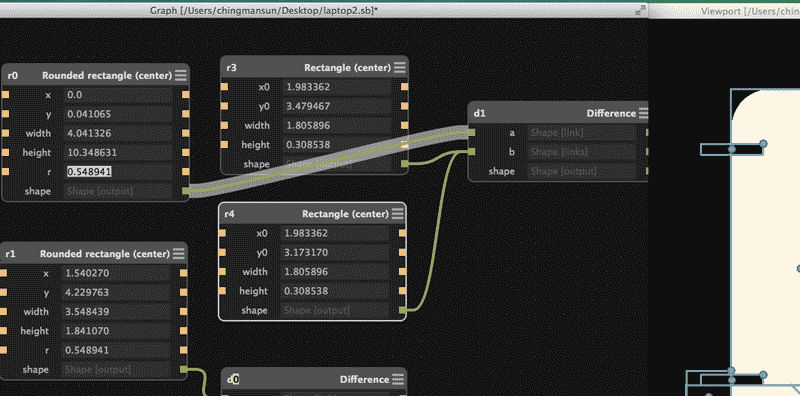The width and height of the screenshot is (800, 396).
Task: Edit r4 height value 0.308538
Action: (334, 291)
